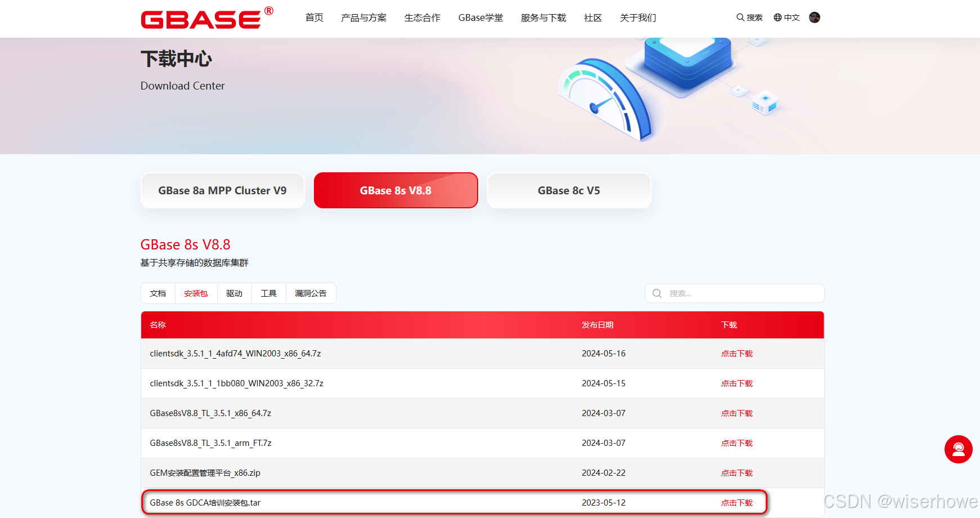Open 生态合作 menu
The image size is (980, 518).
coord(422,18)
